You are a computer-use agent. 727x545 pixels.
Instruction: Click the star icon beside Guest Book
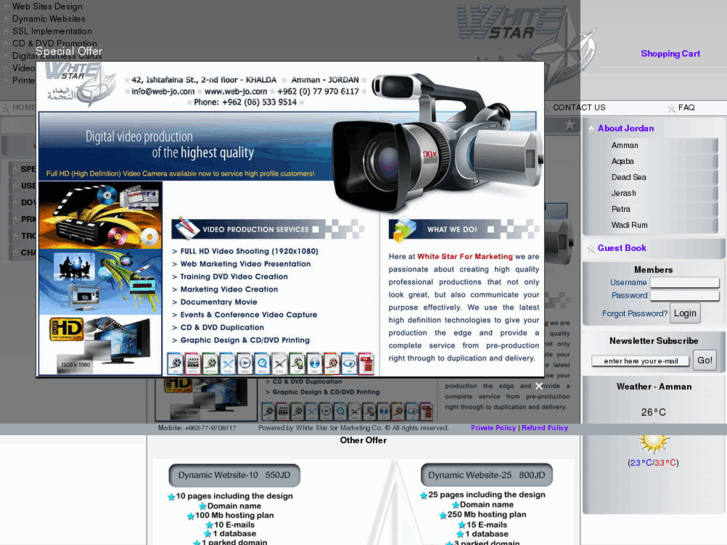pyautogui.click(x=591, y=249)
